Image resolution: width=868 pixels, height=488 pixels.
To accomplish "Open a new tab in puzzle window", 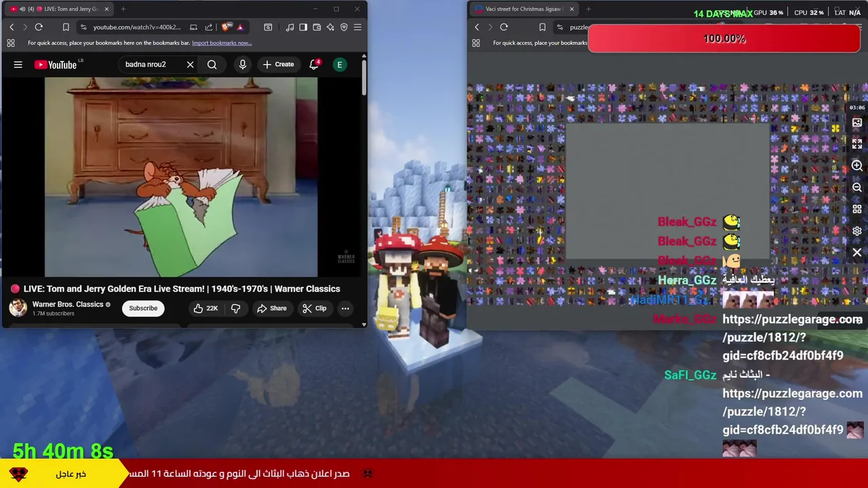I will [589, 9].
